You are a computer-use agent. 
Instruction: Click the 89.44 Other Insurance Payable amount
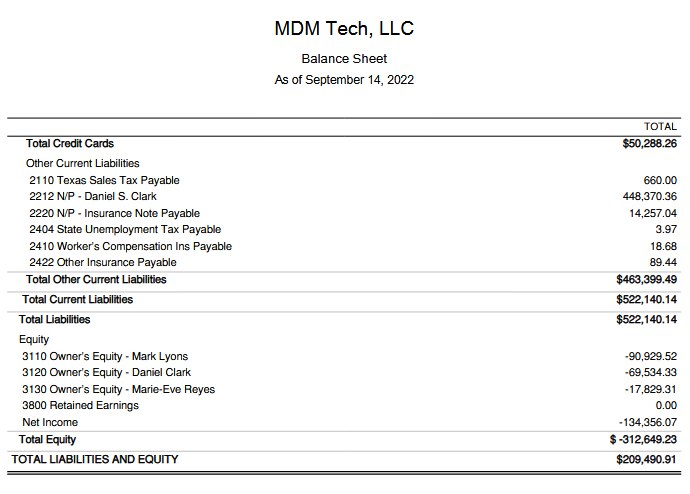(663, 263)
